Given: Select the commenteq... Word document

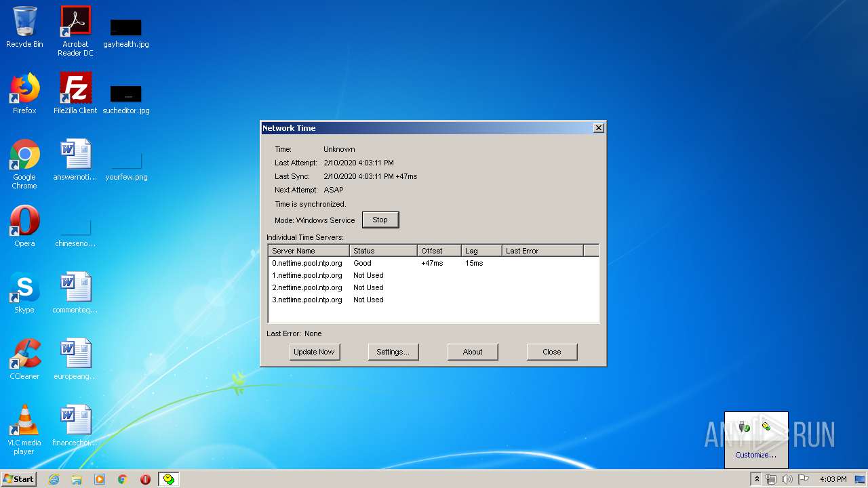Looking at the screenshot, I should coord(75,293).
